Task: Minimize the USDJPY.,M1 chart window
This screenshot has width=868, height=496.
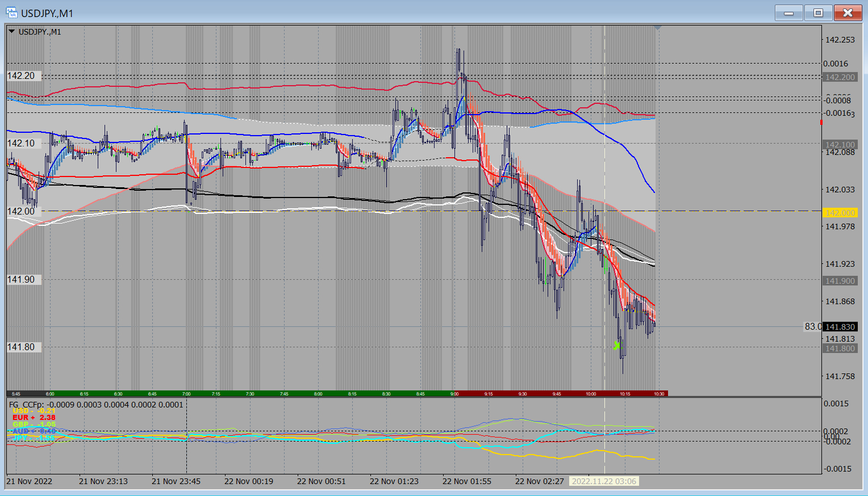Action: click(x=788, y=12)
